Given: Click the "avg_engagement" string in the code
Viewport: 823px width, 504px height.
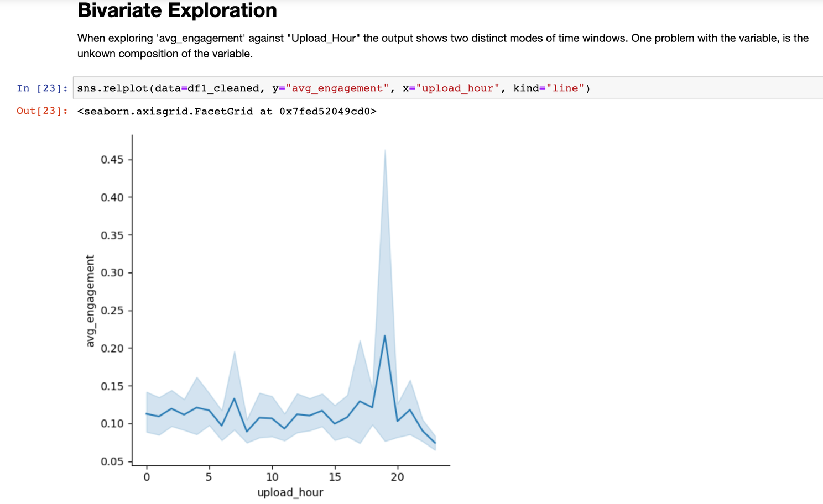Looking at the screenshot, I should pyautogui.click(x=337, y=88).
